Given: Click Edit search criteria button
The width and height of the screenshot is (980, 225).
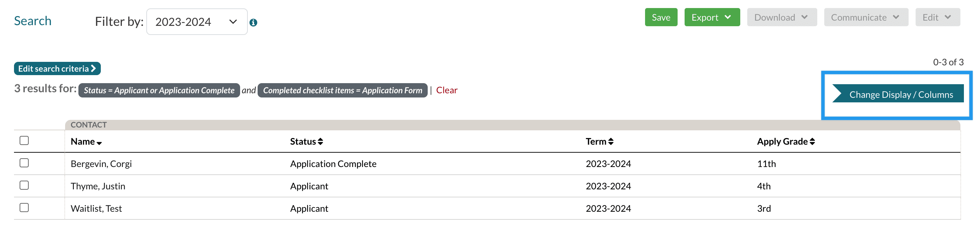Looking at the screenshot, I should [x=57, y=69].
